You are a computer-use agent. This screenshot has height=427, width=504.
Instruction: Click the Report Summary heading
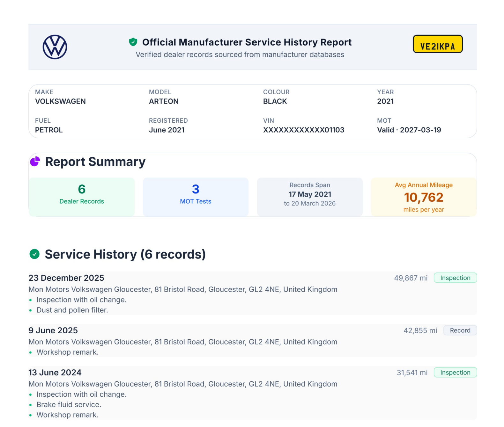[x=95, y=162]
